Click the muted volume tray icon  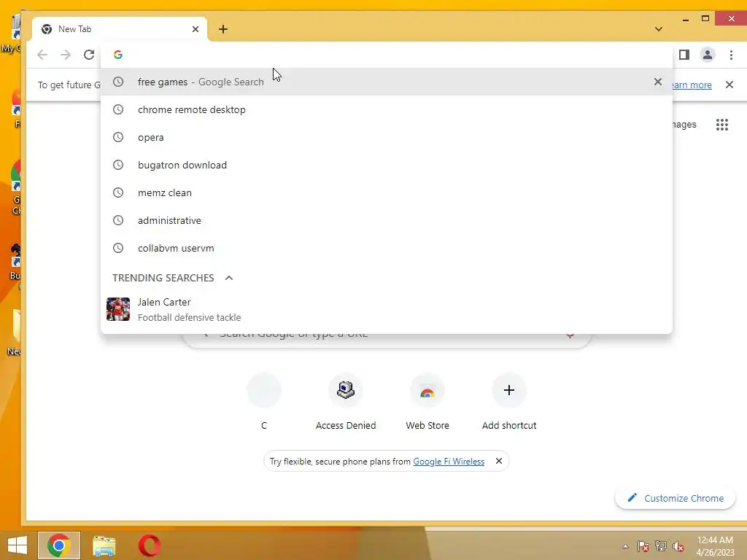click(x=678, y=546)
